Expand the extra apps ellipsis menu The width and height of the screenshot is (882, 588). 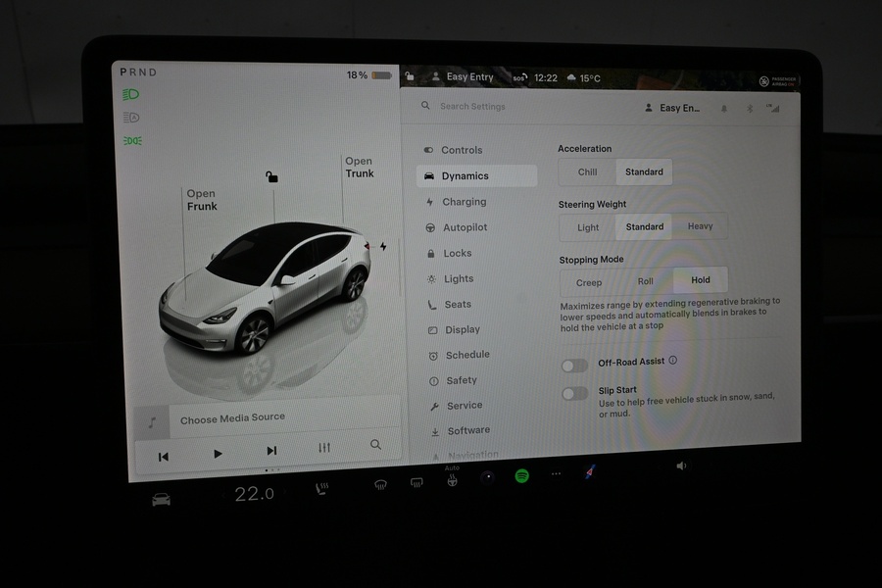(556, 474)
